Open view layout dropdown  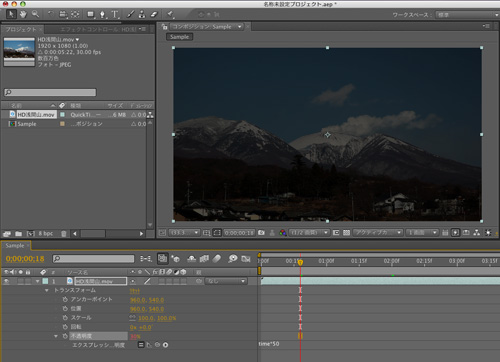point(422,233)
